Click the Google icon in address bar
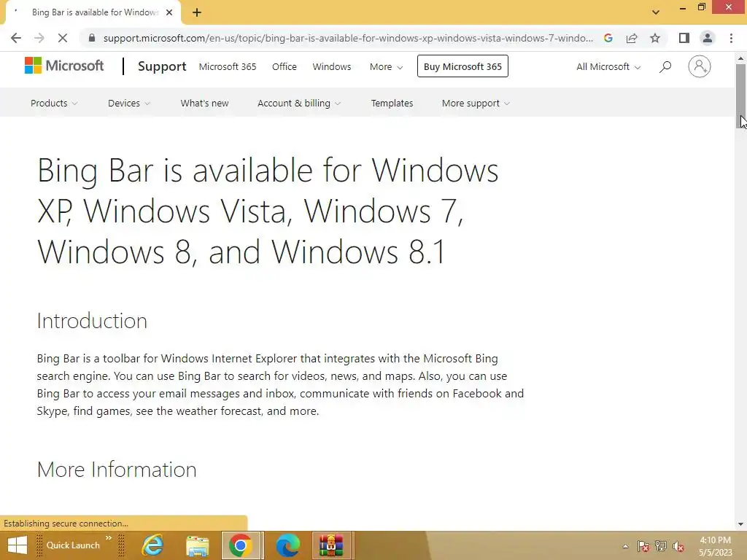Screen dimensions: 747x560 pyautogui.click(x=608, y=38)
